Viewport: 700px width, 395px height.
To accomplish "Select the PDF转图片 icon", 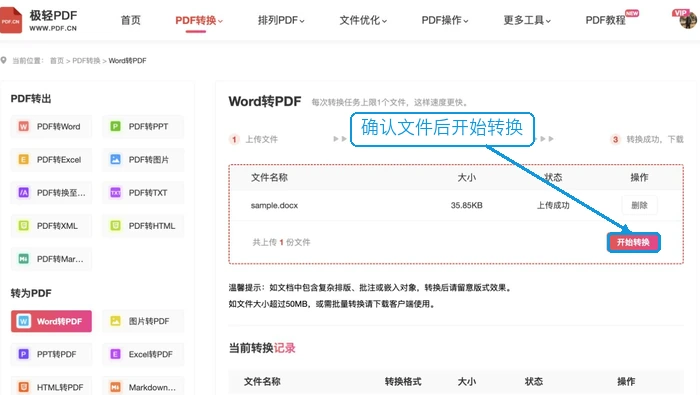I will [115, 159].
